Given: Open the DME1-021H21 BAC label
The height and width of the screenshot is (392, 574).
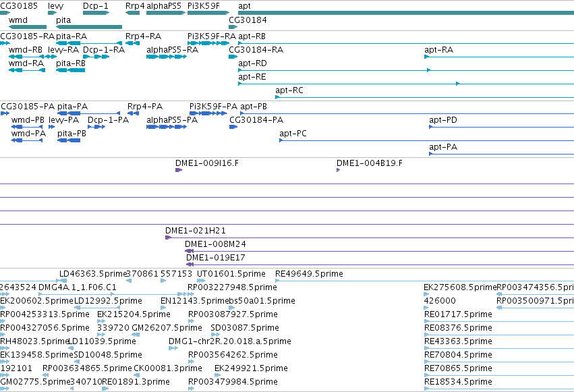Looking at the screenshot, I should (x=196, y=231).
